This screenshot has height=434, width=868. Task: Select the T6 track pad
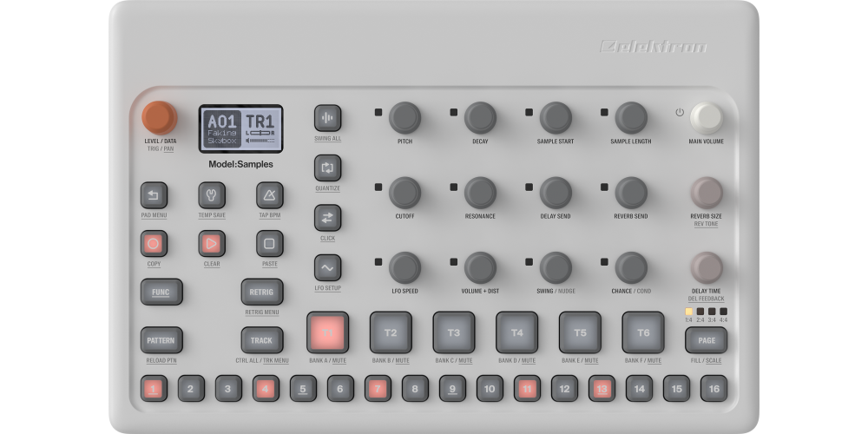tap(643, 332)
